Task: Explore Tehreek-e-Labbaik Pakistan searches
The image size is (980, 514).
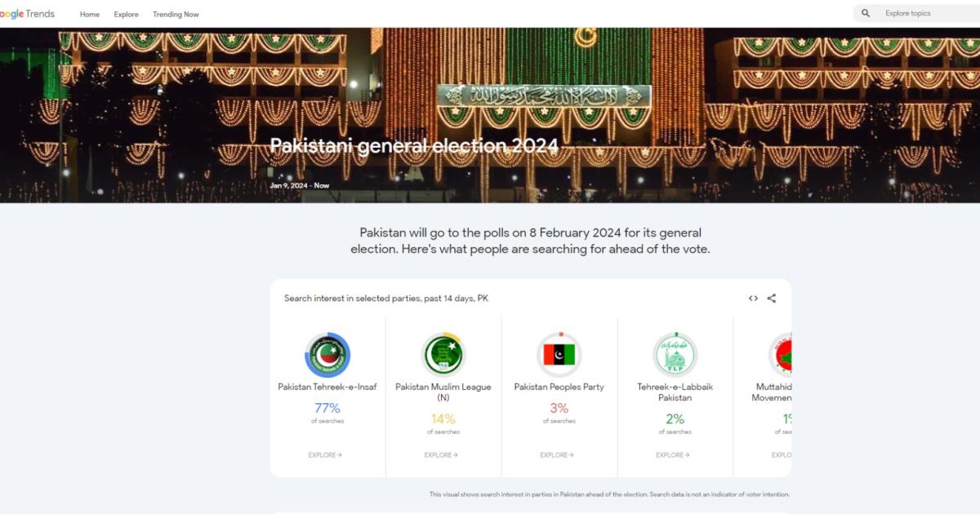Action: pos(673,455)
